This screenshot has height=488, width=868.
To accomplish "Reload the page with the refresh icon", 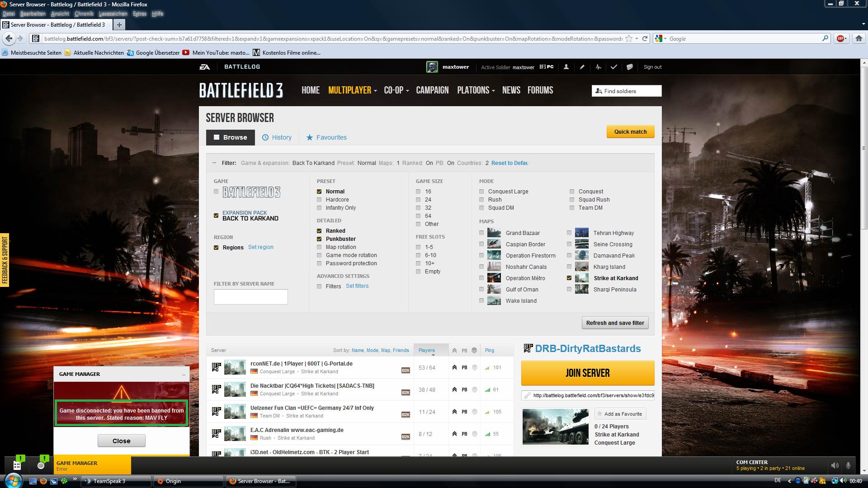I will [645, 39].
